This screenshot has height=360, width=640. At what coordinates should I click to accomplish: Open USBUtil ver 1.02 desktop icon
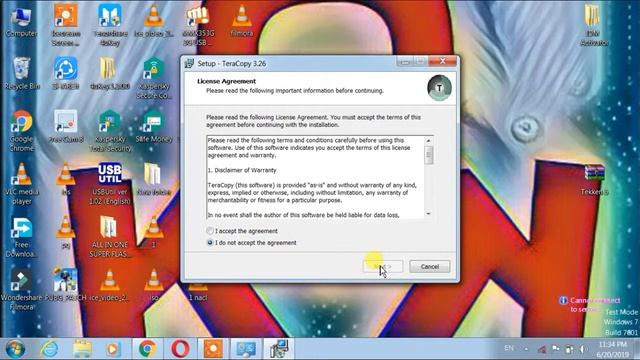click(x=110, y=184)
